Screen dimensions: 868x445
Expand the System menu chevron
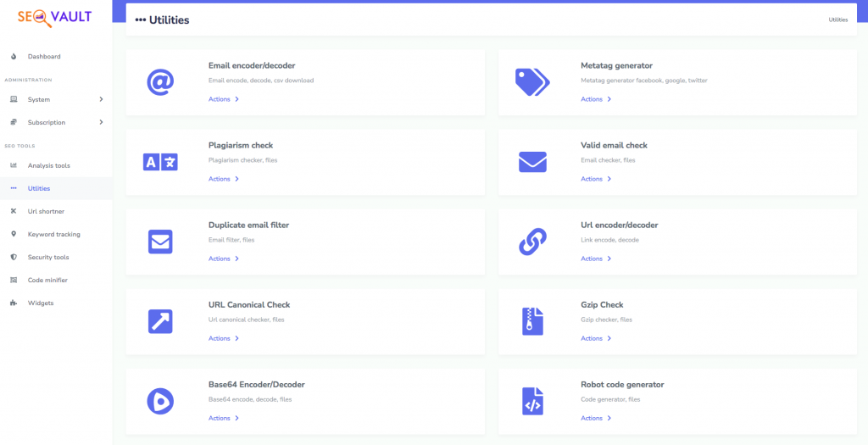102,100
